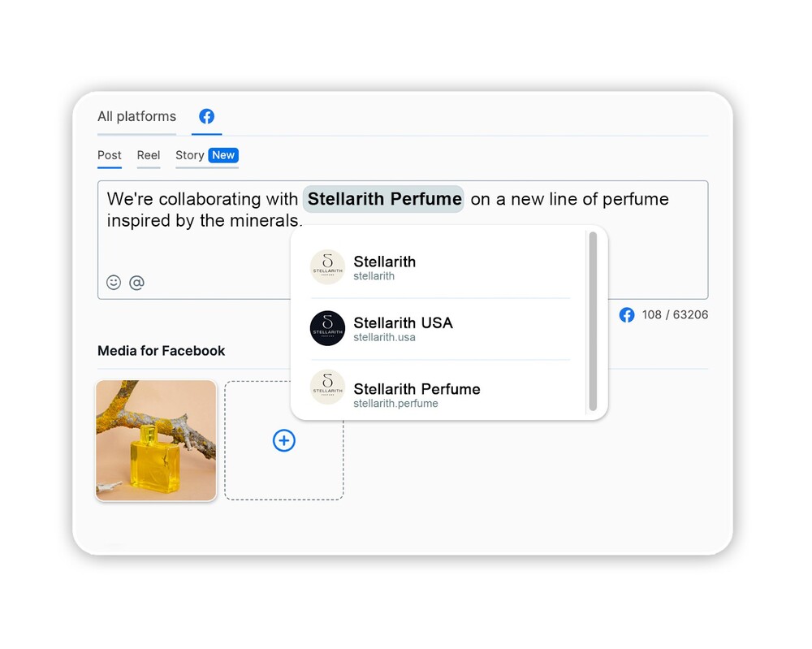Select the Post tab

pos(110,155)
